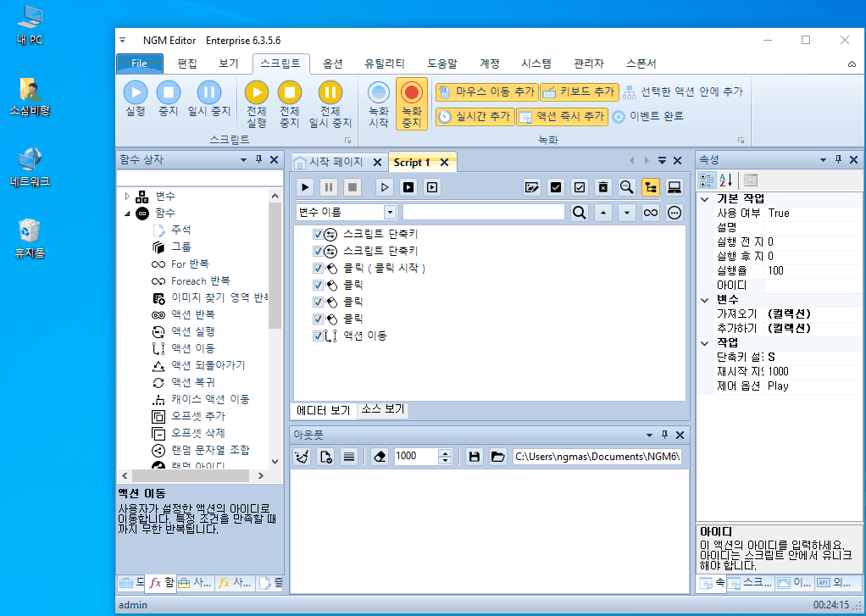Click 선택한 액션 안에 추가
866x616 pixels.
pos(683,92)
